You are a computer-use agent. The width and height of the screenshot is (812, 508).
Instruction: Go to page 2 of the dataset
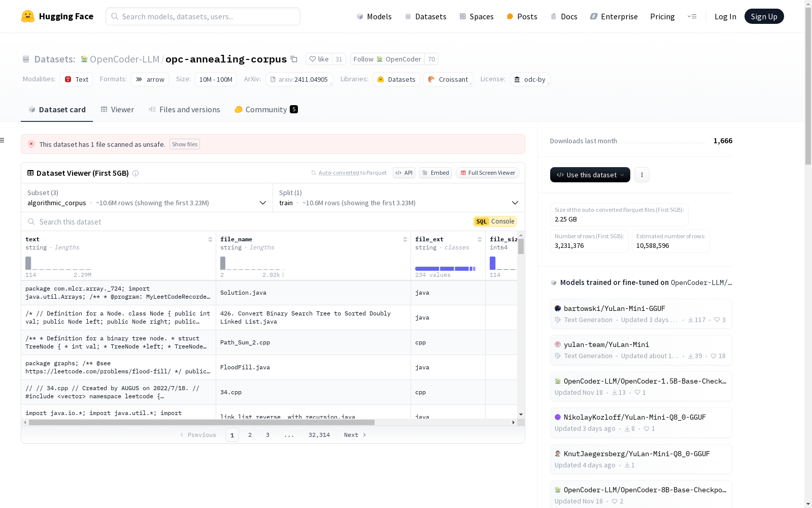point(250,435)
